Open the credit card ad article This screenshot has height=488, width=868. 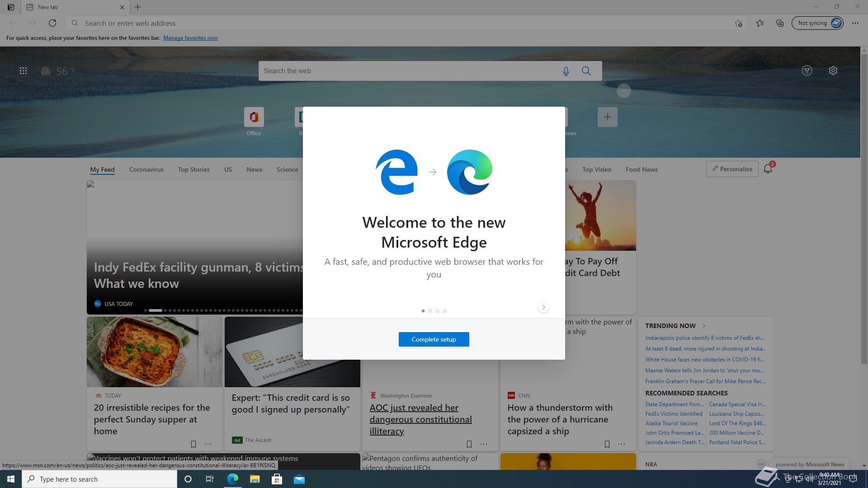(x=291, y=404)
